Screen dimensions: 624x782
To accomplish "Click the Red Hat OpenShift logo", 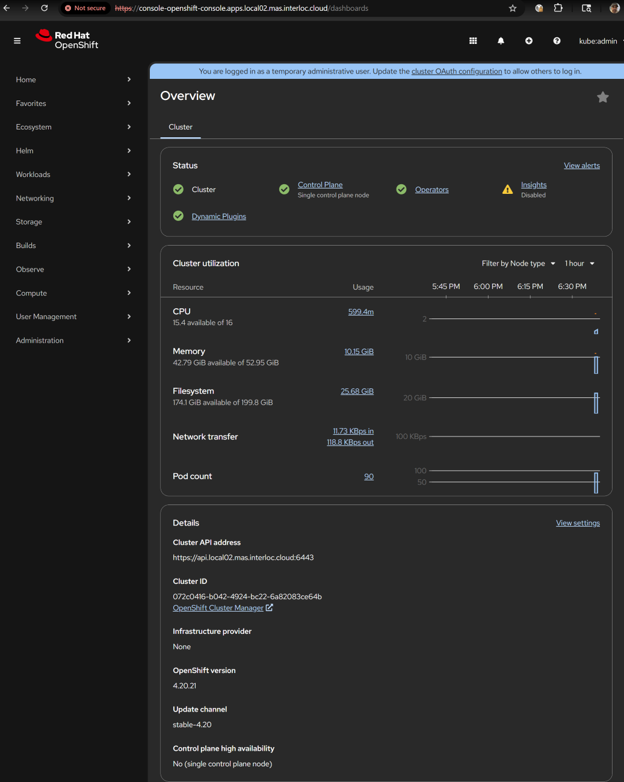I will (67, 39).
